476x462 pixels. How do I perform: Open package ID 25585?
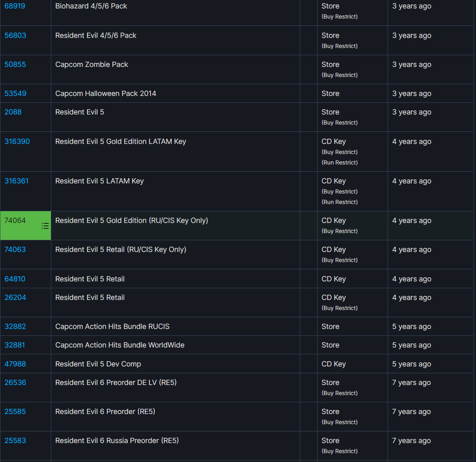point(15,412)
